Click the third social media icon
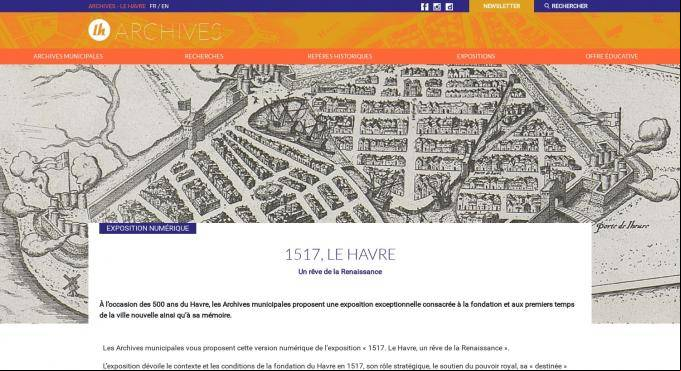681x371 pixels. pyautogui.click(x=449, y=7)
